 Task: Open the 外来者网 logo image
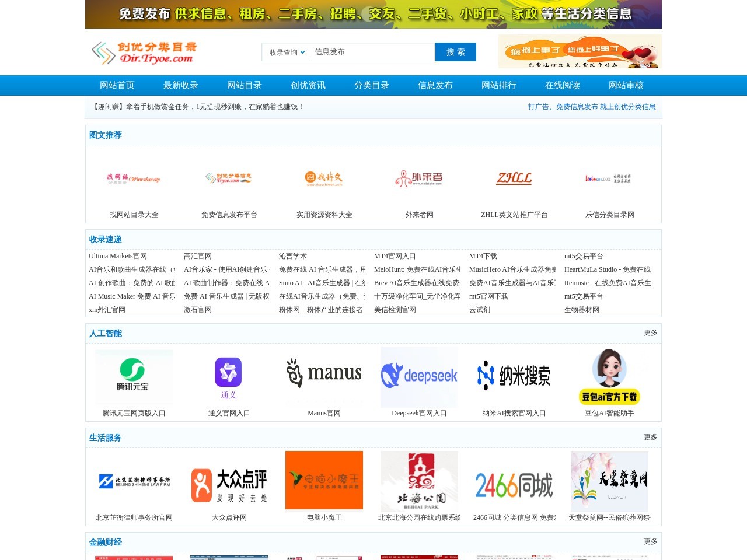tap(419, 178)
